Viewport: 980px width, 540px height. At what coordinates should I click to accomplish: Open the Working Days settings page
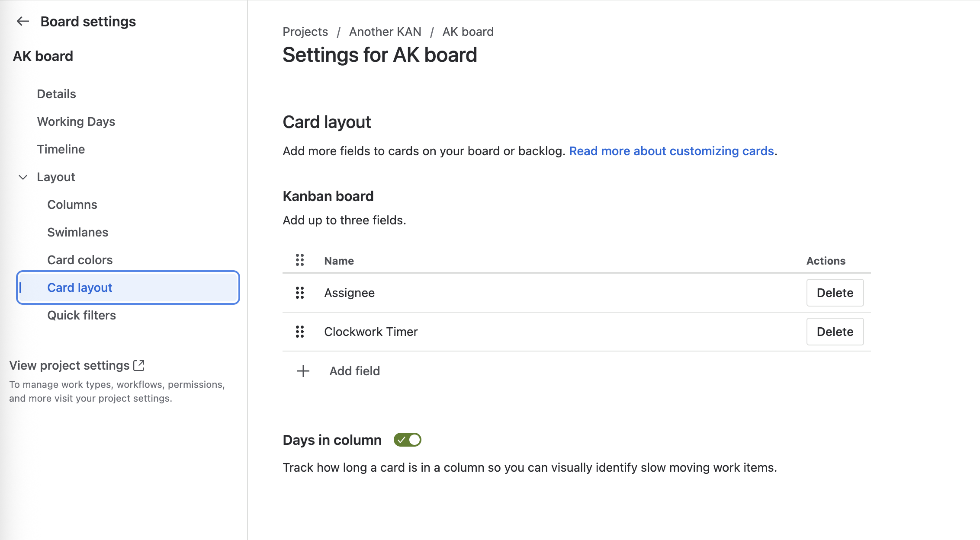pyautogui.click(x=76, y=121)
